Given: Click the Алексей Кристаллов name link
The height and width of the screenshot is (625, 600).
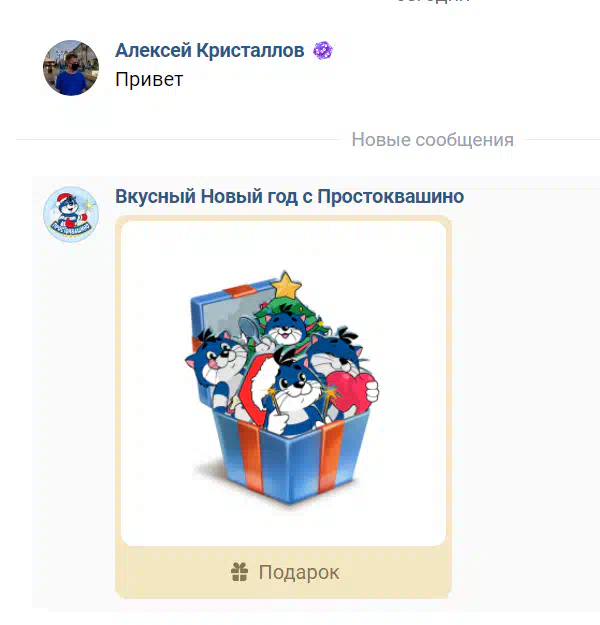Looking at the screenshot, I should pyautogui.click(x=210, y=51).
